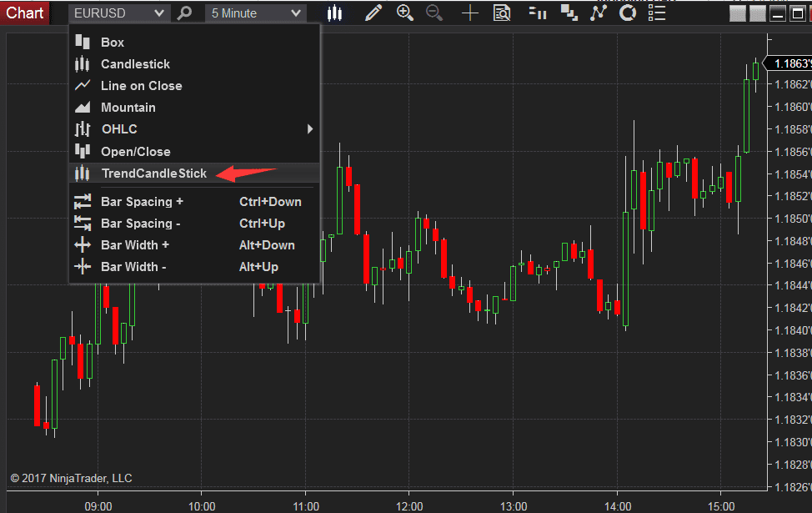Click the bar spacing toolbar icon

pyautogui.click(x=536, y=13)
